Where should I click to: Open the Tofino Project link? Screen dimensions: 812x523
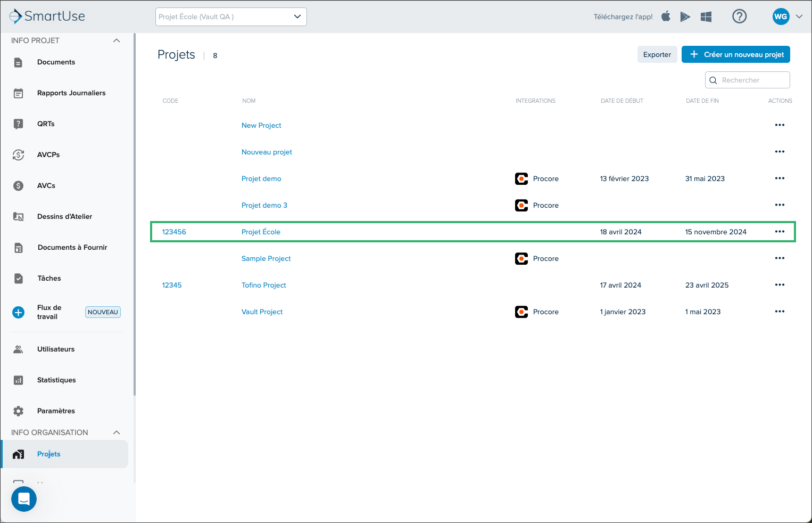tap(263, 285)
